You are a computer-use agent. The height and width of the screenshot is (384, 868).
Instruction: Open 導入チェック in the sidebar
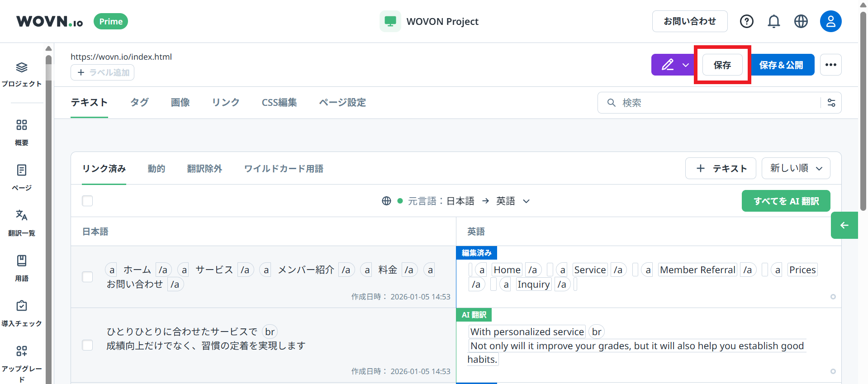point(21,313)
